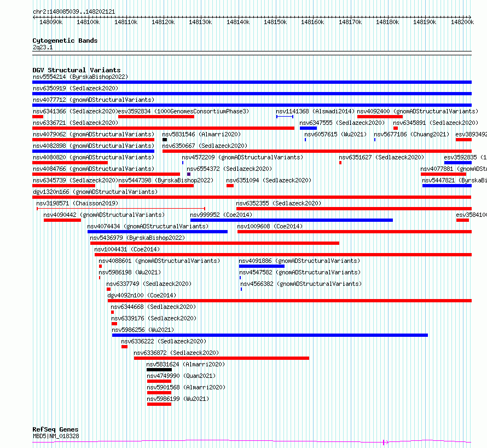Select the blue bar of nsv5986256 (Wu2021)
The width and height of the screenshot is (487, 448).
point(270,335)
